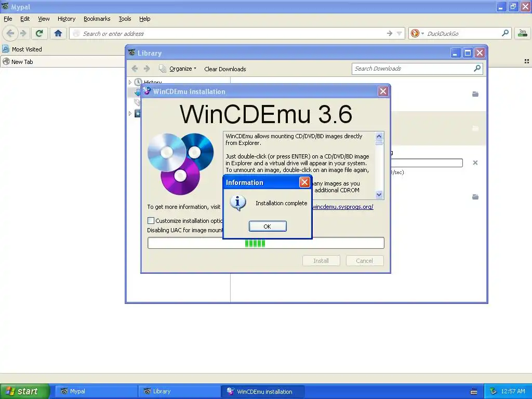Focus the Search Downloads field

[412, 69]
